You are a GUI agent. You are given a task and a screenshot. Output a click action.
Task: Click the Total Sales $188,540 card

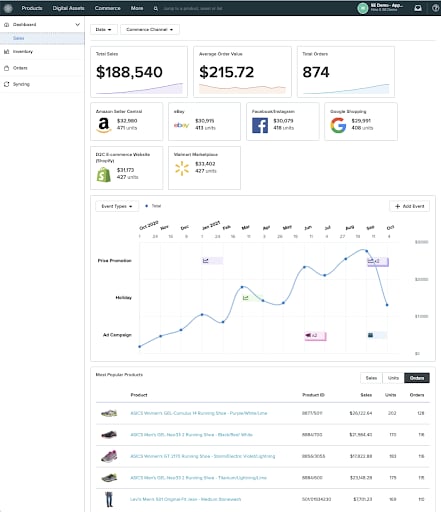click(x=139, y=72)
